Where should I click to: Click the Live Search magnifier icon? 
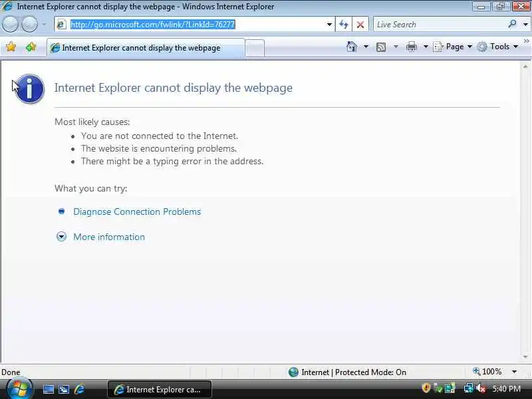click(512, 24)
